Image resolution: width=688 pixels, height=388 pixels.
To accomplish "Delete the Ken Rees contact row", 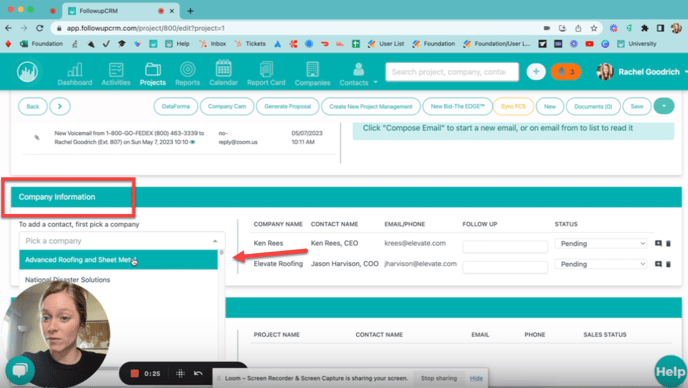I will [668, 243].
